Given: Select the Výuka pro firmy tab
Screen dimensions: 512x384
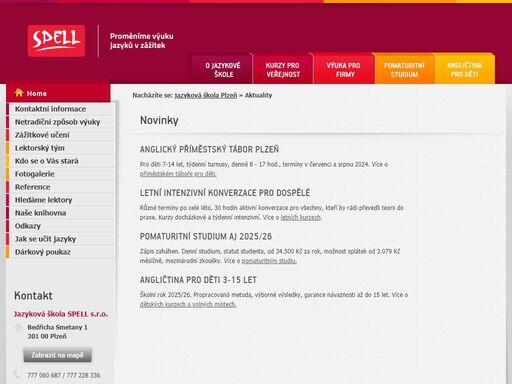Looking at the screenshot, I should [344, 69].
